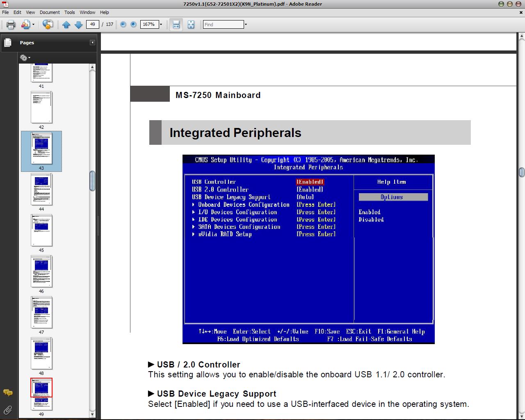Open the Attachments paperclip icon
The height and width of the screenshot is (420, 525).
(x=8, y=410)
